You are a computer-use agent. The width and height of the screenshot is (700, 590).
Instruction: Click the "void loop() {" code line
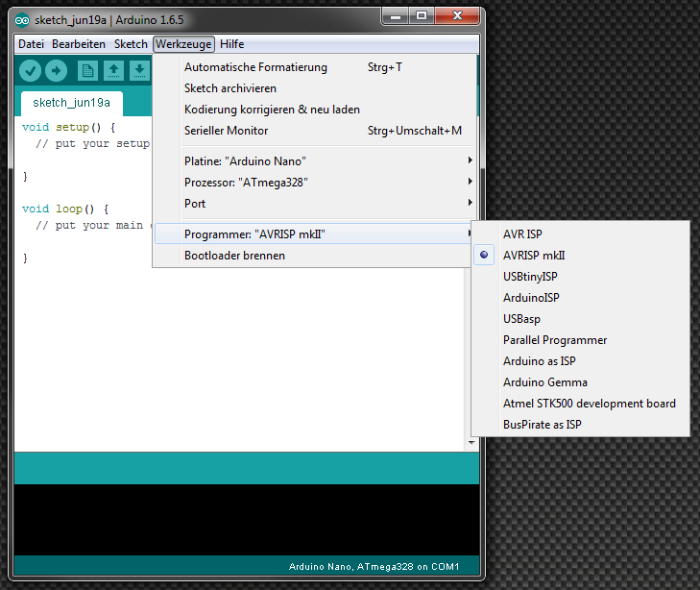point(65,209)
